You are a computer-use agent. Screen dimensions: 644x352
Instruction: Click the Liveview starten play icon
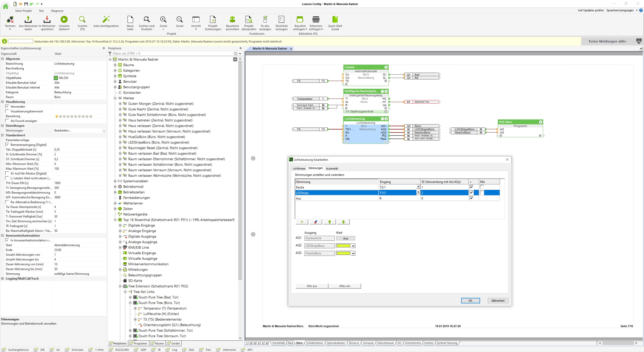[64, 19]
